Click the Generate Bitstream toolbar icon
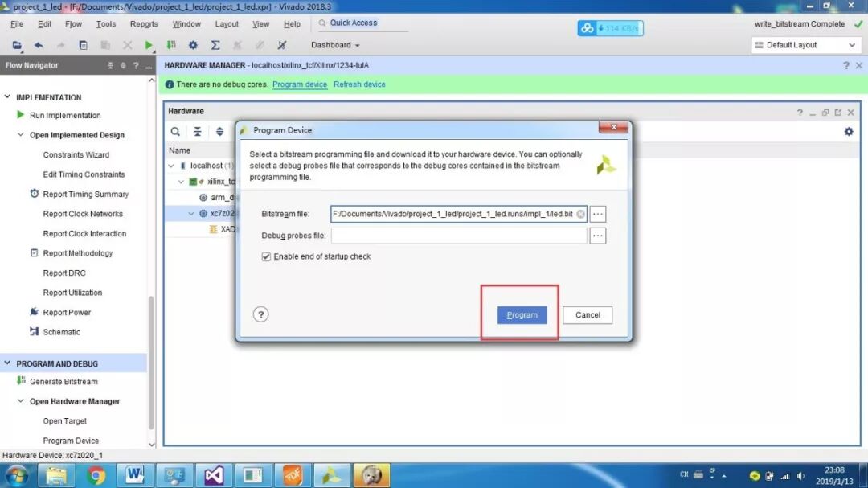The image size is (868, 488). tap(171, 45)
